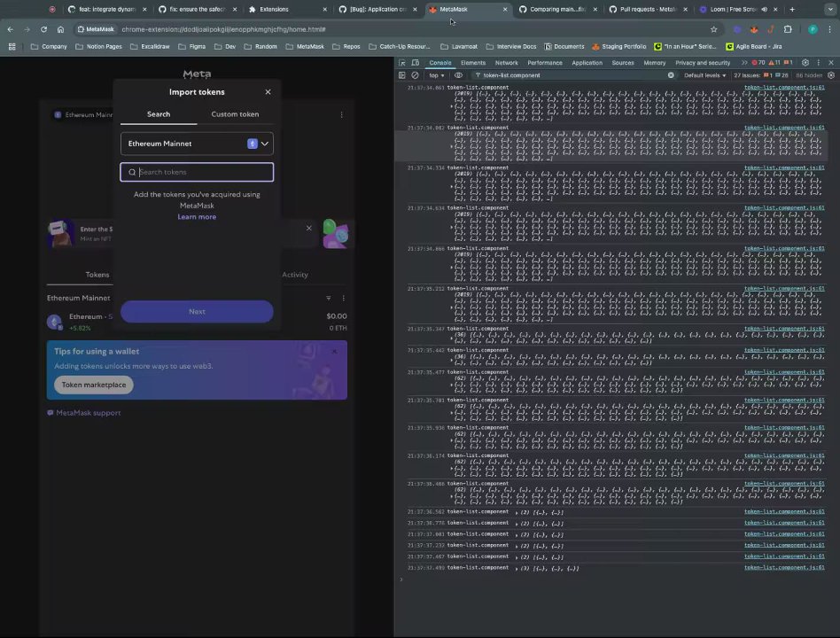Open the Network DevTools tab
840x638 pixels.
coord(506,63)
